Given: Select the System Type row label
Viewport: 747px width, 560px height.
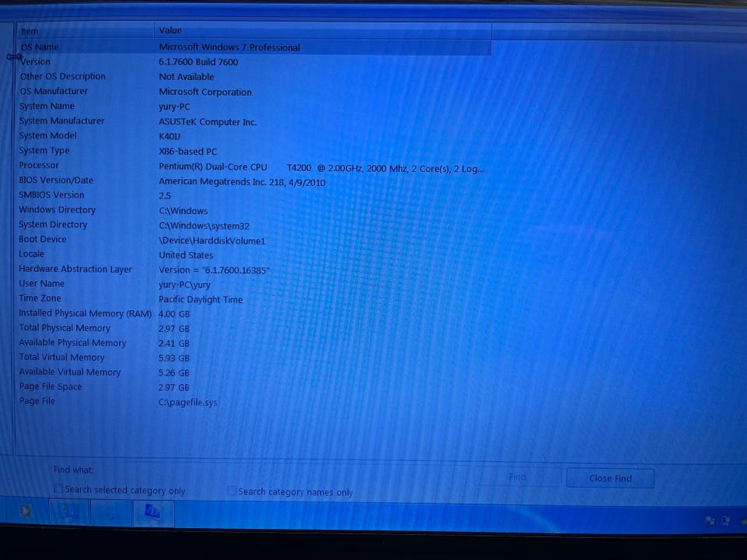Looking at the screenshot, I should pos(44,150).
